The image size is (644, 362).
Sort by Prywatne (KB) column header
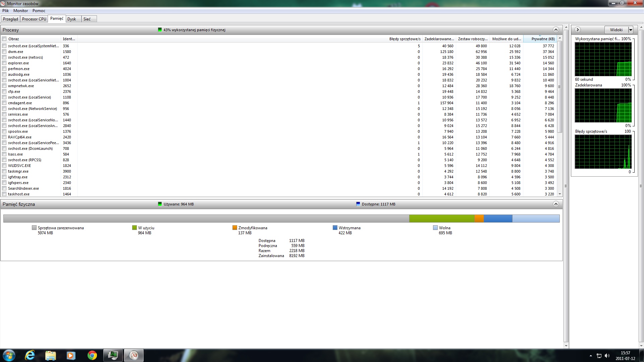[542, 39]
